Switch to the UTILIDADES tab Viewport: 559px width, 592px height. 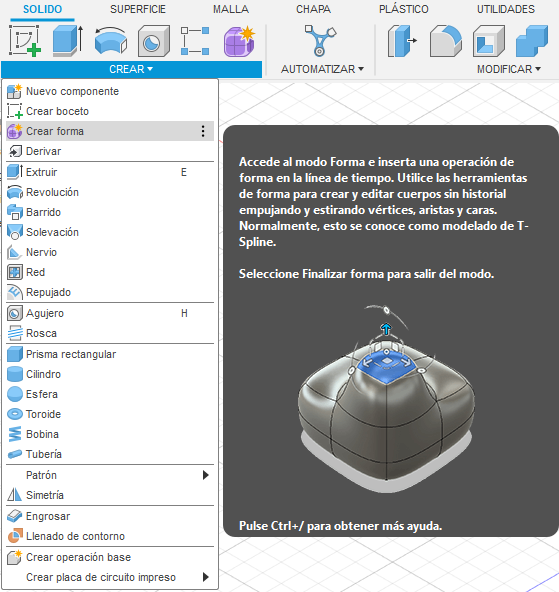[x=506, y=9]
